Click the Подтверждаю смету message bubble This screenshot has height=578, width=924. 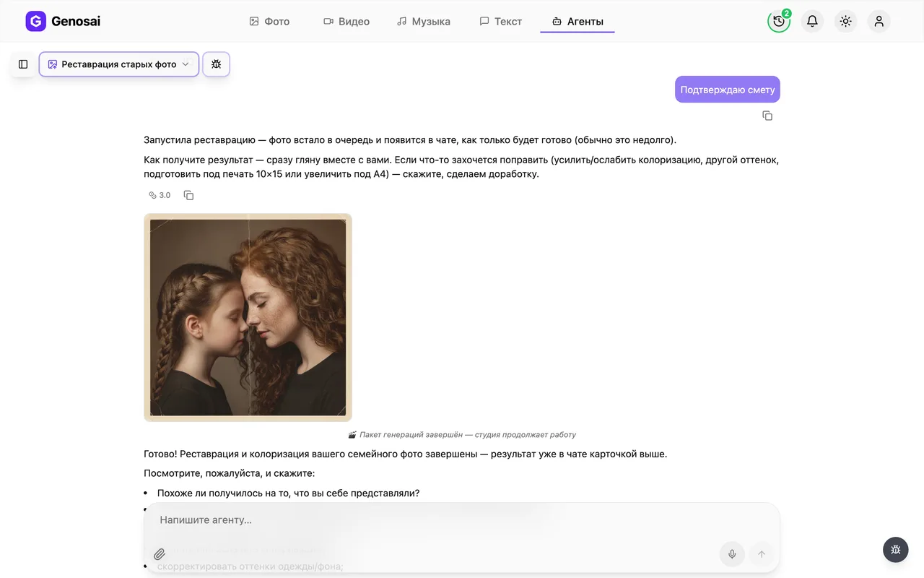click(x=728, y=90)
